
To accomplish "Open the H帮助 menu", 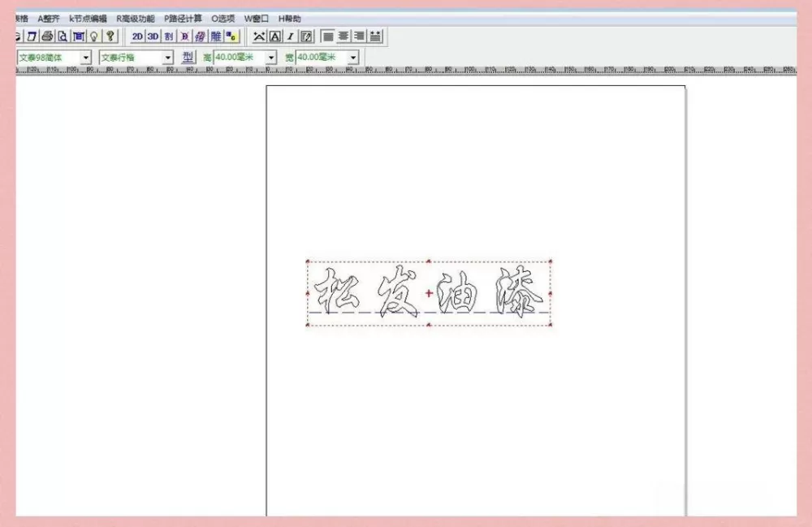I will click(290, 19).
